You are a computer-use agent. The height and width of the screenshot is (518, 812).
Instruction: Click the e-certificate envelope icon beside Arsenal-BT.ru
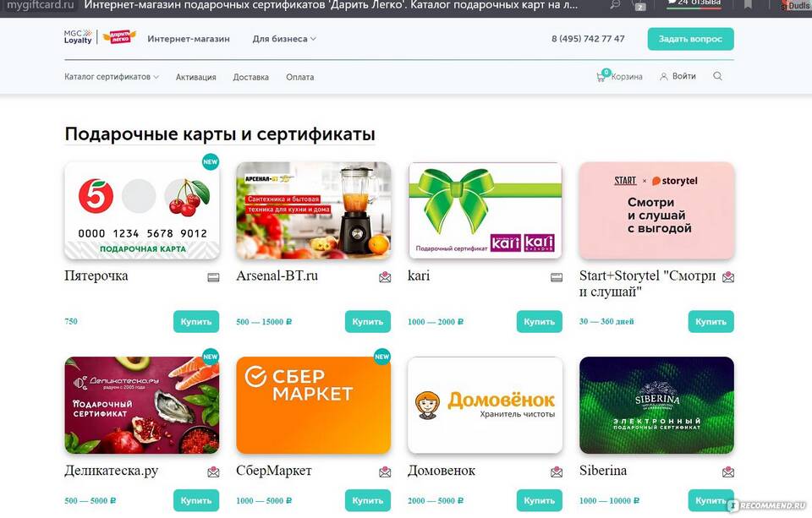click(385, 278)
